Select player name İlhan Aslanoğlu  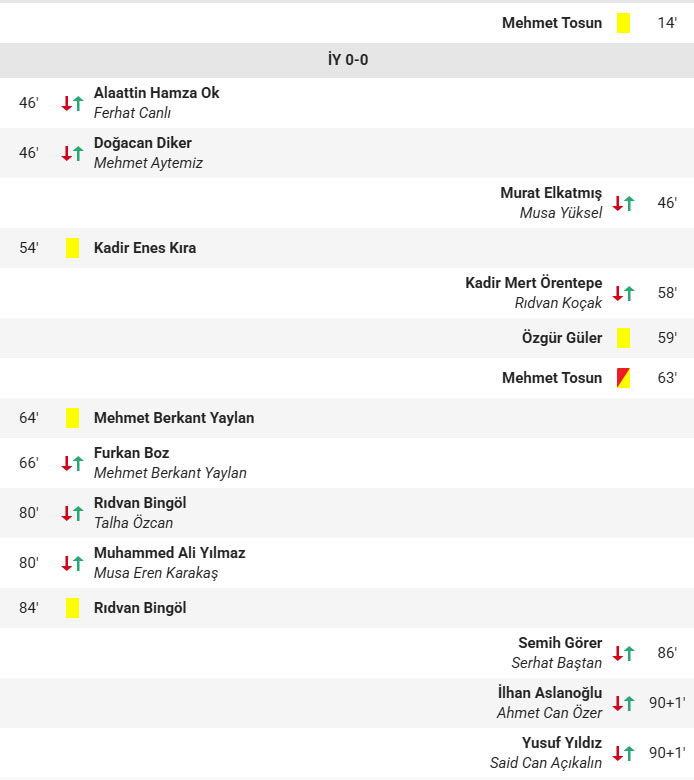[550, 693]
